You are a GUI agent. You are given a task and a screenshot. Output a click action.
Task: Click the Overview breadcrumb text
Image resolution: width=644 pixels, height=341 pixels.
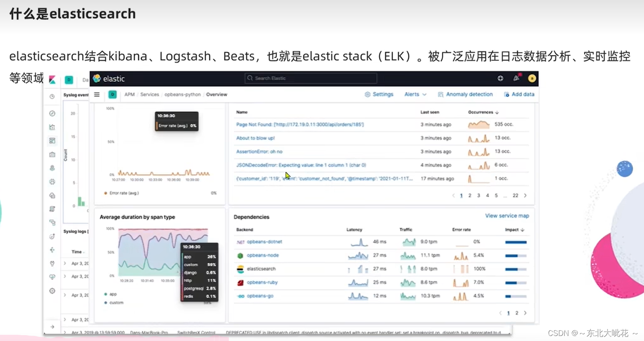coord(216,94)
